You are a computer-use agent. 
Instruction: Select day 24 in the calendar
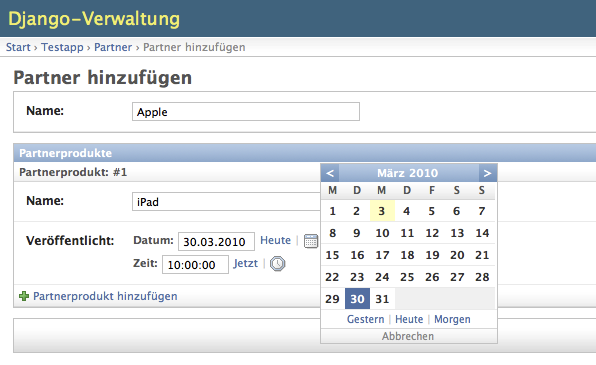click(x=382, y=277)
